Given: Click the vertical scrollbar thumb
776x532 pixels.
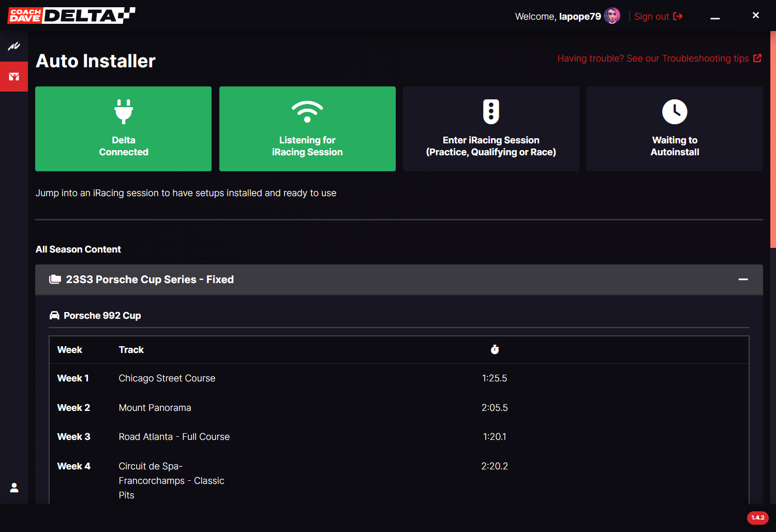Looking at the screenshot, I should [773, 139].
